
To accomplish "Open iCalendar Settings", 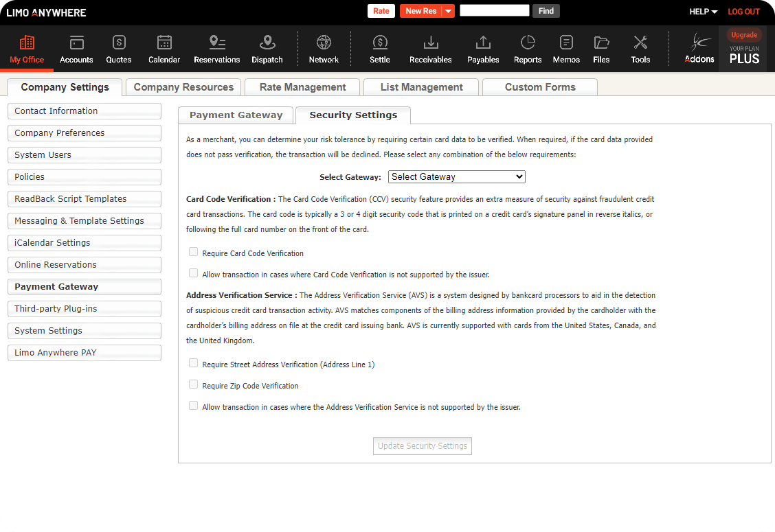I will (85, 243).
